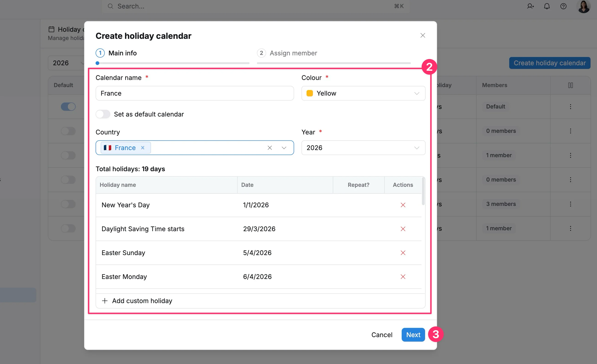The height and width of the screenshot is (364, 597).
Task: Turn off the enabled Default calendar toggle
Action: 68,107
